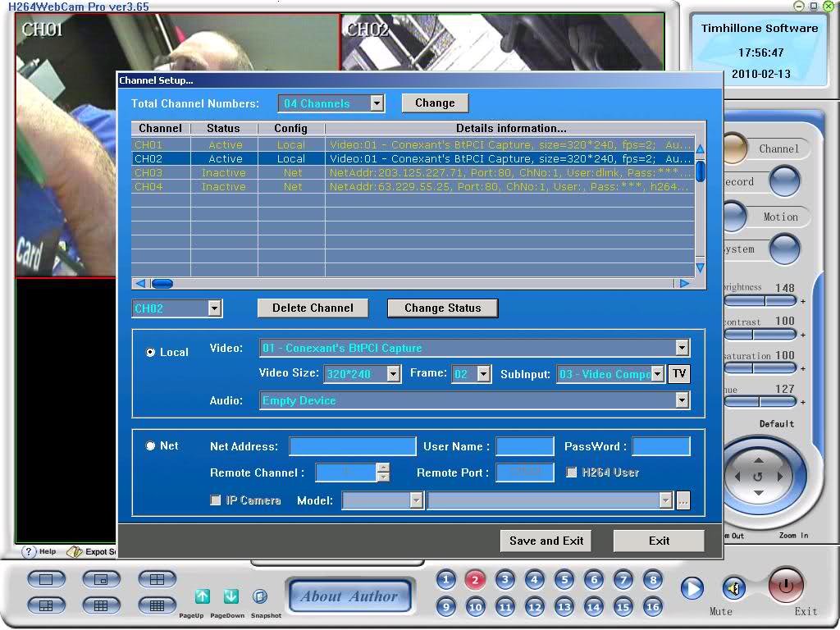This screenshot has height=630, width=840.
Task: Click the PageUp arrow icon
Action: point(202,596)
